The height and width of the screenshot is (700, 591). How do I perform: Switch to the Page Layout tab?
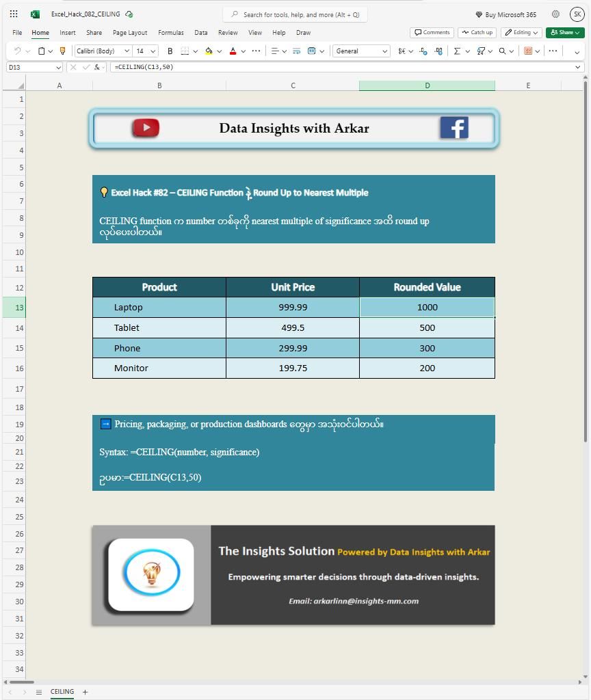130,32
